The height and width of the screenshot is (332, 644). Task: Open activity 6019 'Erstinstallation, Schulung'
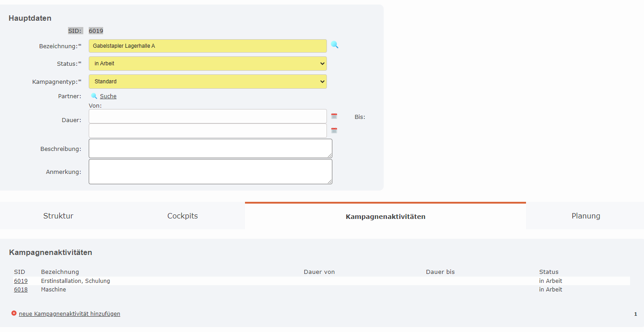pyautogui.click(x=21, y=280)
